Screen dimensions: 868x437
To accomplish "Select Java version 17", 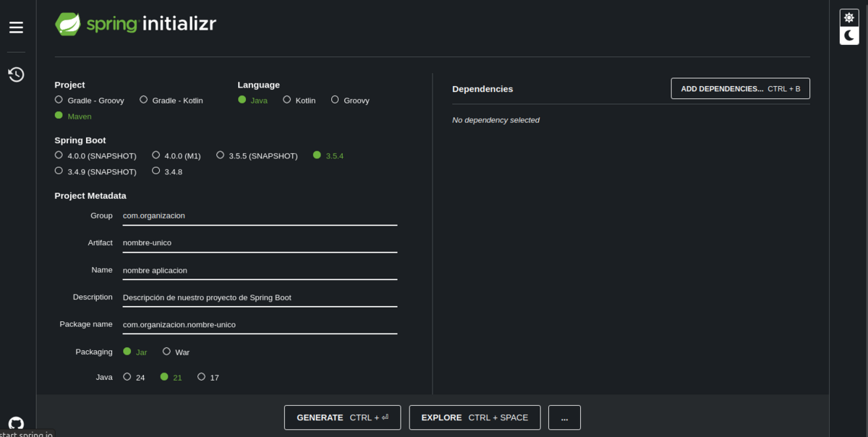I will click(208, 377).
